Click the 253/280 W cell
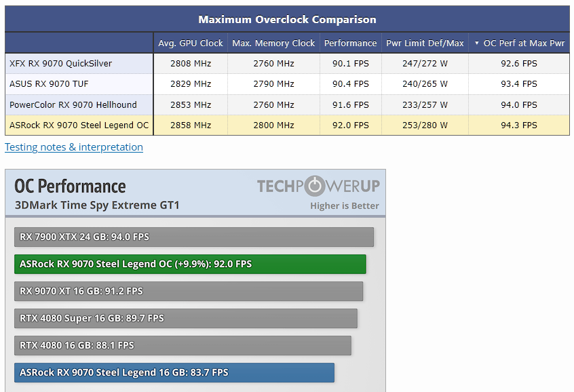The image size is (574, 392). [425, 125]
